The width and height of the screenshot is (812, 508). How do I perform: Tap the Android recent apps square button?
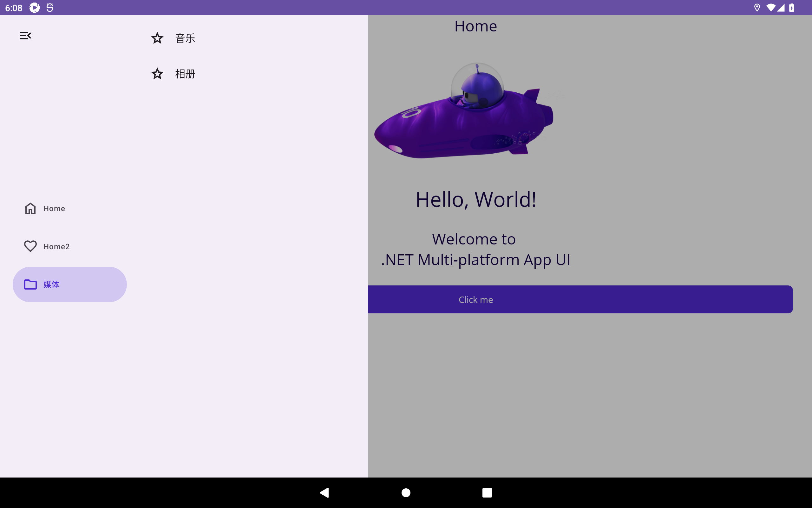[487, 492]
